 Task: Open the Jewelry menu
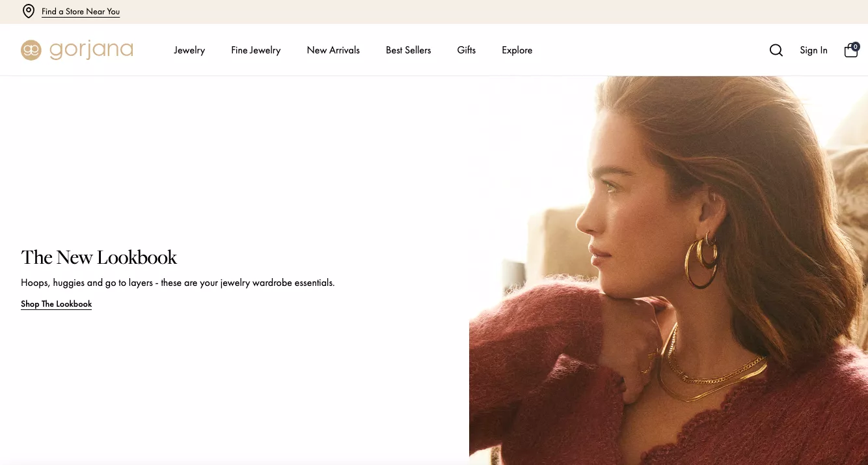point(189,50)
